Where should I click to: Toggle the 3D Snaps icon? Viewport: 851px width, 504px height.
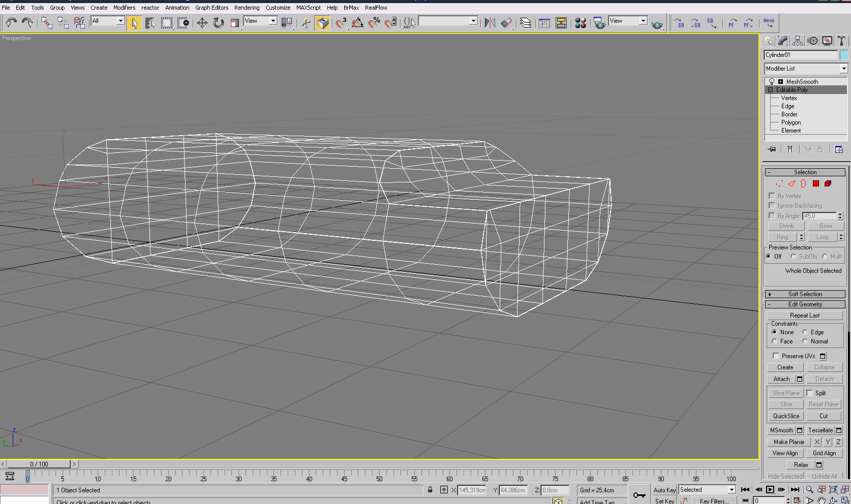point(341,23)
